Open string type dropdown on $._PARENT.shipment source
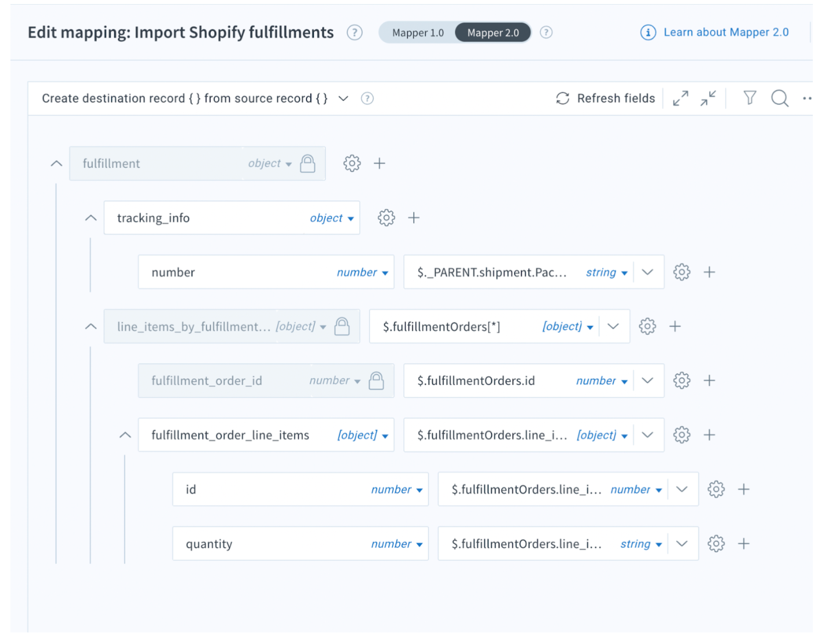This screenshot has height=644, width=818. tap(607, 272)
